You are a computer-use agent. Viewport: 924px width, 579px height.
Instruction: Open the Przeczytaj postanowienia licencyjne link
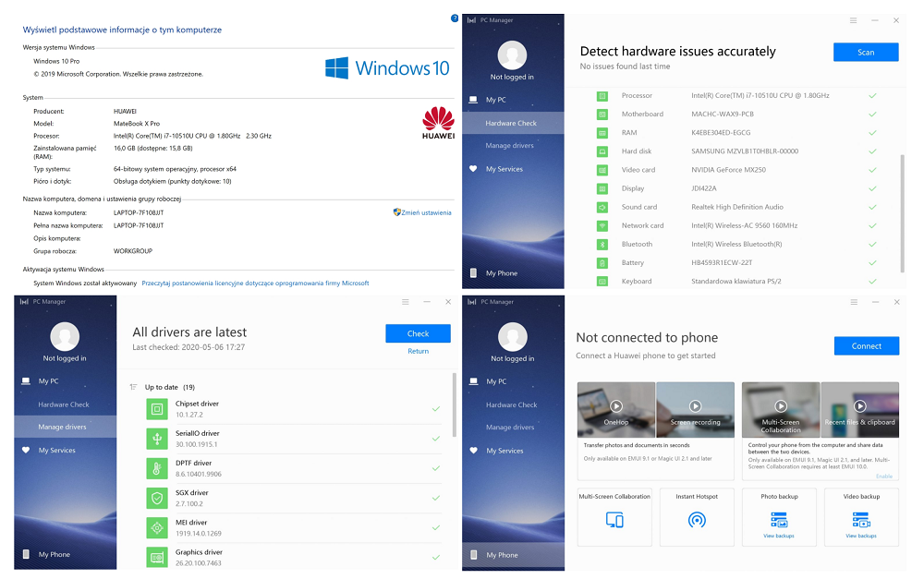(x=255, y=283)
